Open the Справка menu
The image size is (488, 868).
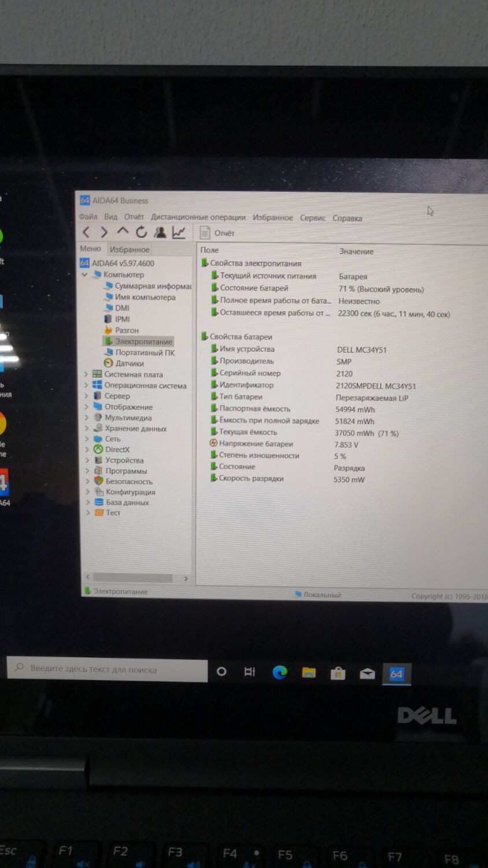(x=347, y=218)
